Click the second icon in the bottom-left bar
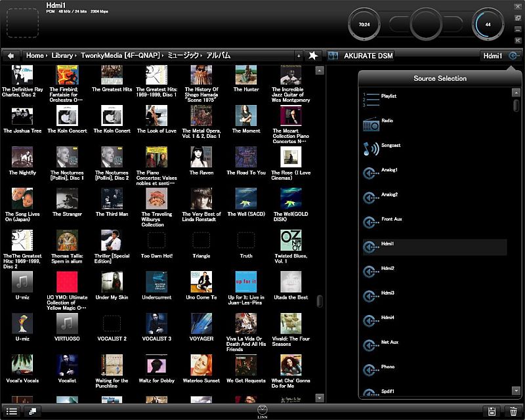Viewport: 525px width, 420px height. tap(32, 411)
